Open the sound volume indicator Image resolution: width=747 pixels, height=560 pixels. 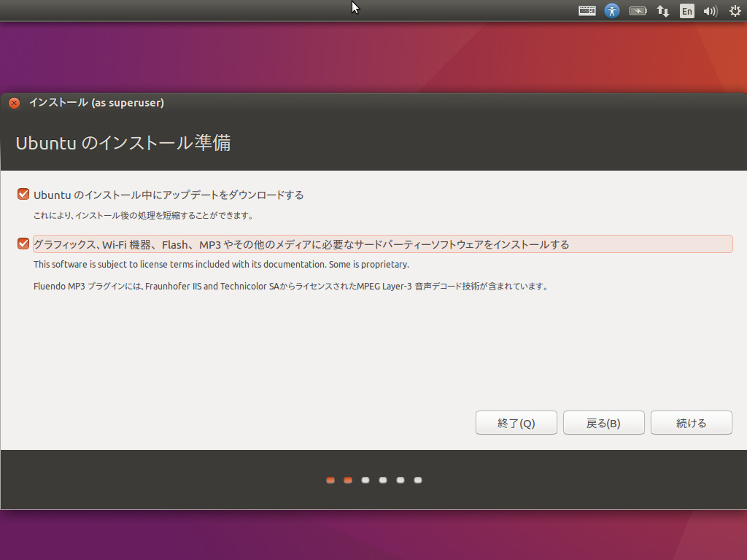tap(711, 10)
